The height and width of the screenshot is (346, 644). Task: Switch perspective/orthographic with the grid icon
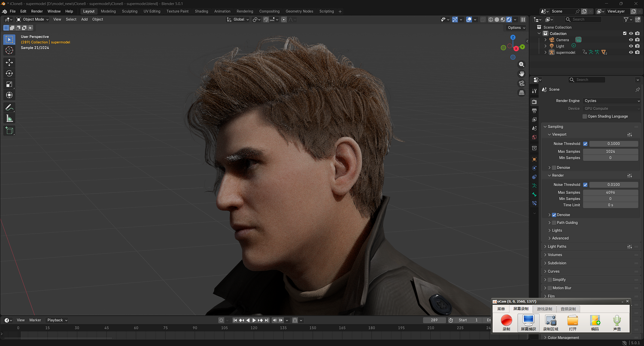(x=522, y=93)
